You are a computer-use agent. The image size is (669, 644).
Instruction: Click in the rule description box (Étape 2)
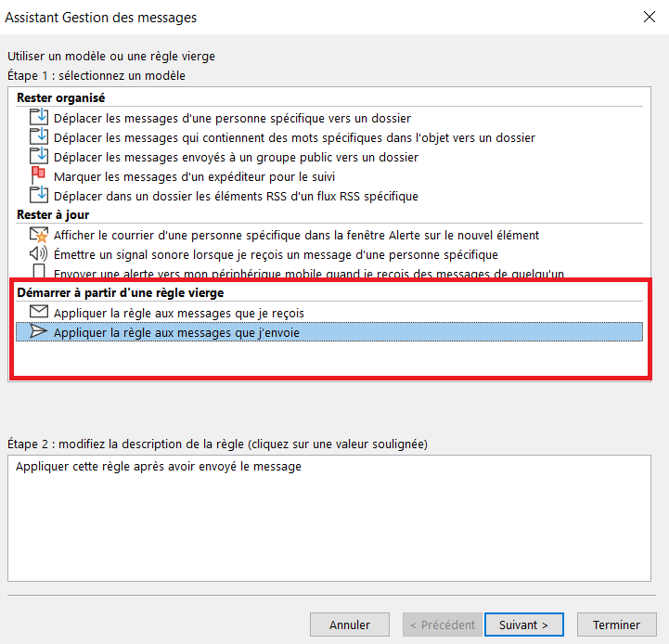[329, 518]
